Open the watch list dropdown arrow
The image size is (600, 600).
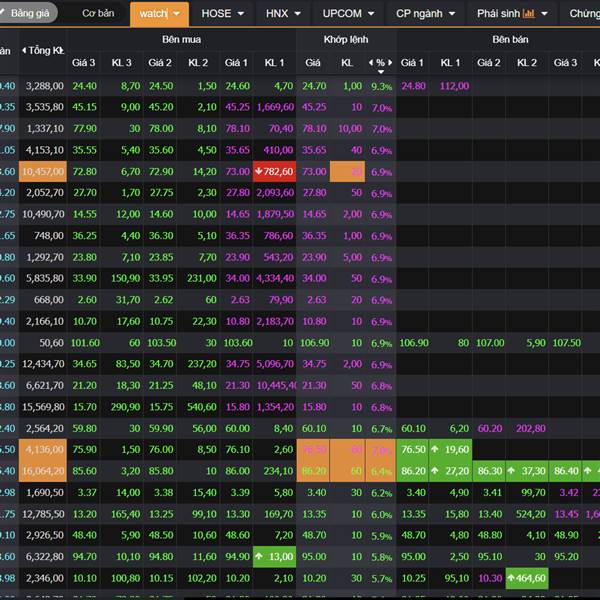[177, 14]
